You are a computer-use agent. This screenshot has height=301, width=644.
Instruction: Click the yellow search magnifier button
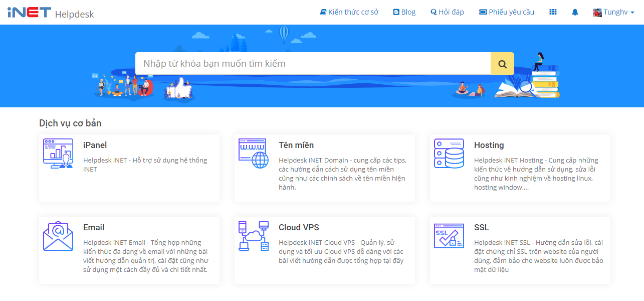pyautogui.click(x=502, y=64)
